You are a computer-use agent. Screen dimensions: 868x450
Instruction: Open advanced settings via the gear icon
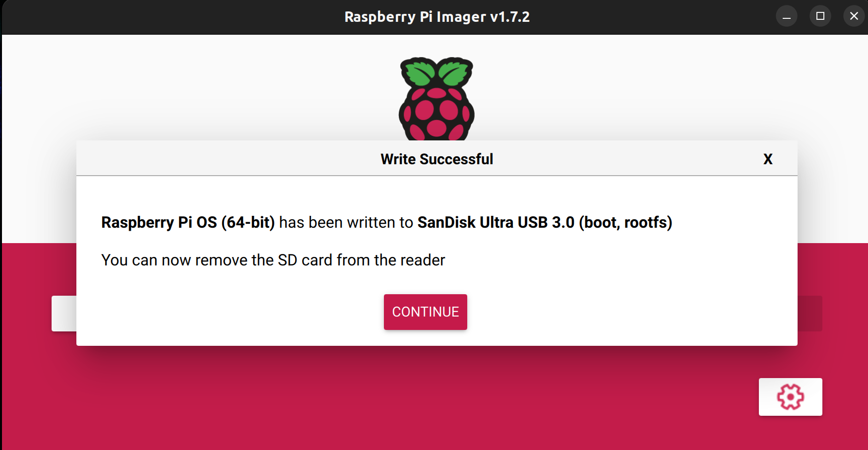point(790,397)
